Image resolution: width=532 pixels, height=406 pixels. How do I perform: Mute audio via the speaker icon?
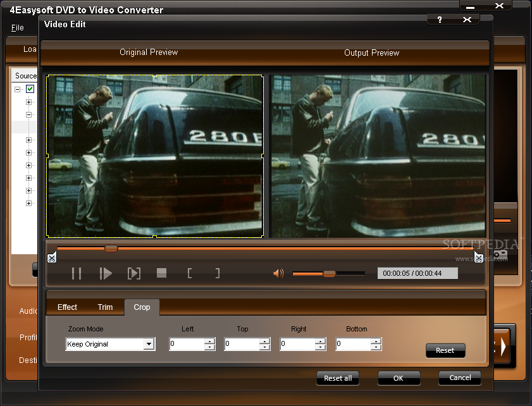(x=278, y=273)
